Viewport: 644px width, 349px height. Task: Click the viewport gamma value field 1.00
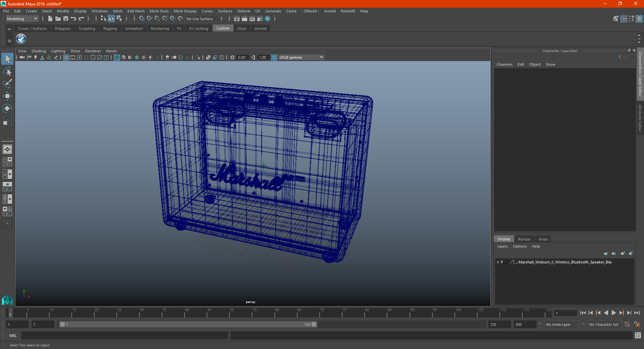[263, 57]
